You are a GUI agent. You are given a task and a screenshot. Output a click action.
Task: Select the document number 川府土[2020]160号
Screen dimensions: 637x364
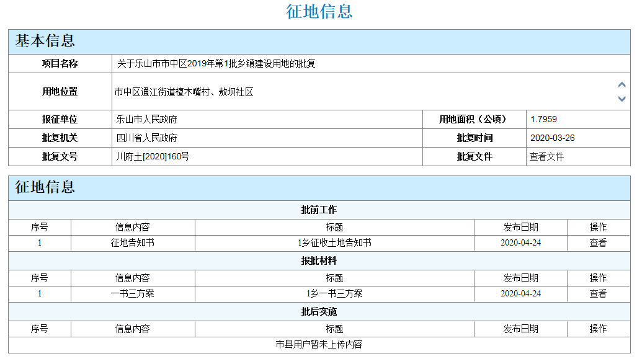153,156
